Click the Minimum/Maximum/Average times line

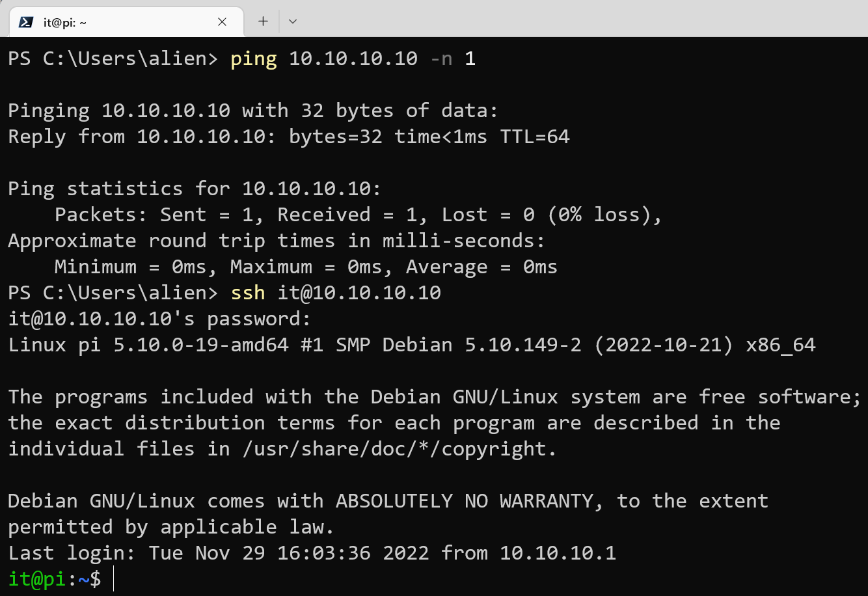[306, 267]
